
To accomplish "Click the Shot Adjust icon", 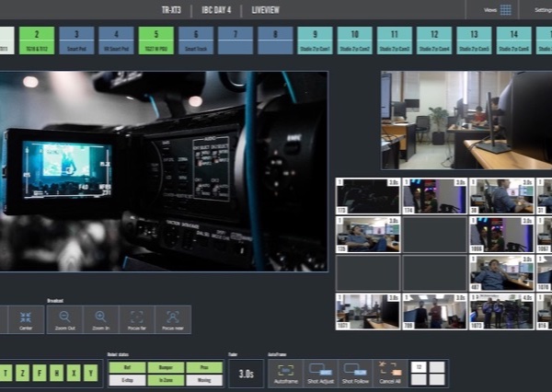I will [x=320, y=370].
